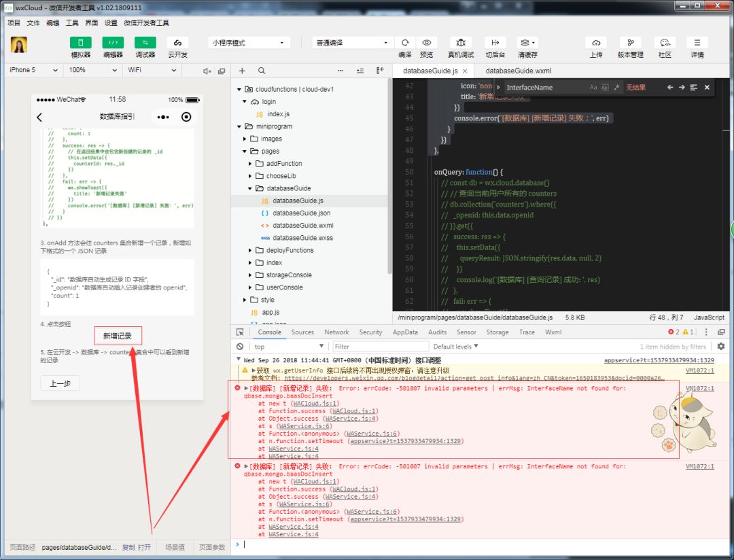The width and height of the screenshot is (734, 560).
Task: Open the 工具 menu
Action: 72,22
